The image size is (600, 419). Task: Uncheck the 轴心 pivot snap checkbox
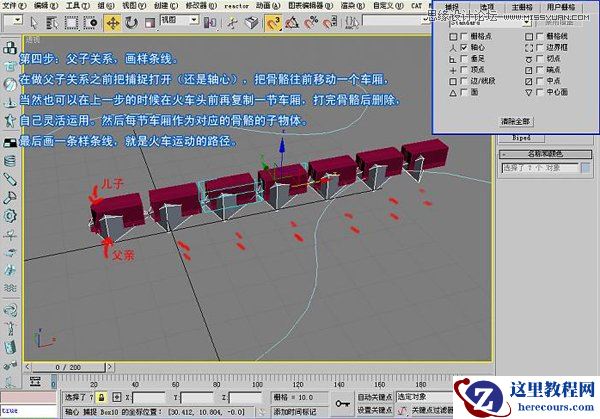coord(464,47)
